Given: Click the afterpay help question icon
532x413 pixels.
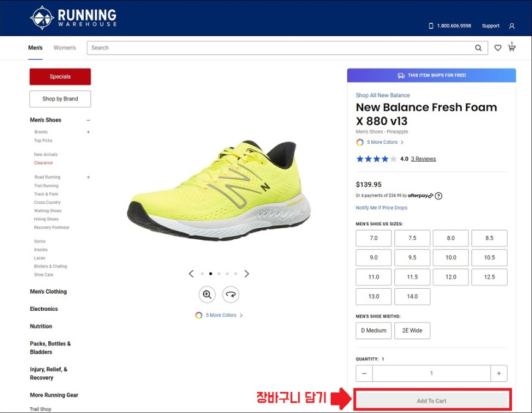Looking at the screenshot, I should tap(438, 196).
